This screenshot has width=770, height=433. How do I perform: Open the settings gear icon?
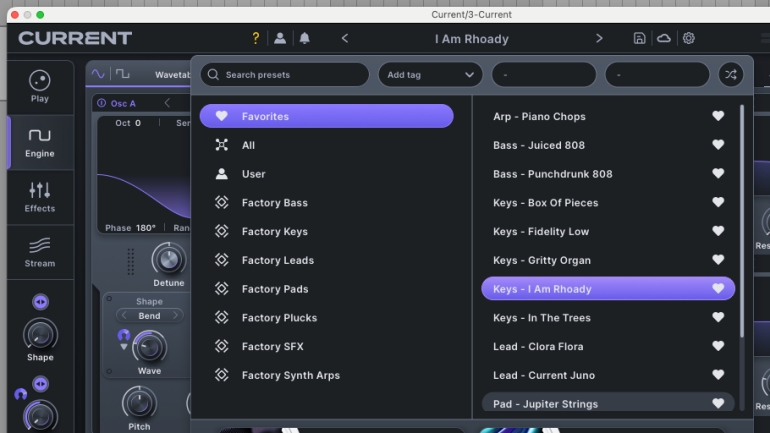[x=688, y=38]
